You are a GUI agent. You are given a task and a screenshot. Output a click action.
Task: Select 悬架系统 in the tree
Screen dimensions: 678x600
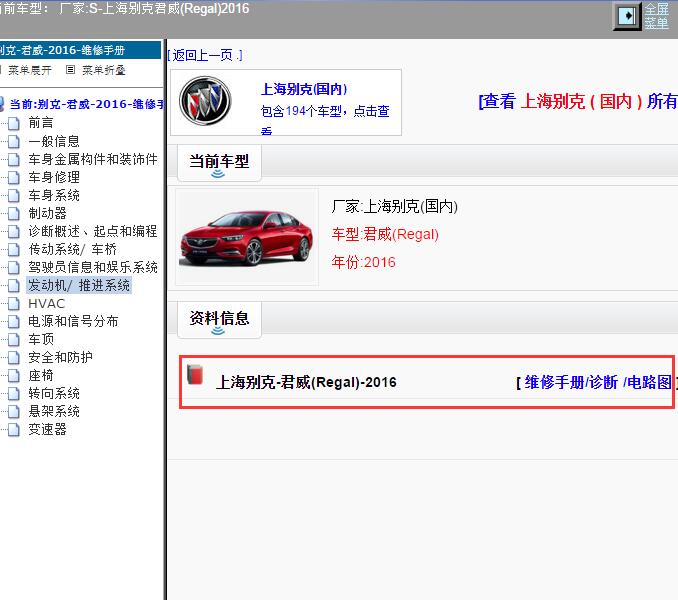[54, 411]
